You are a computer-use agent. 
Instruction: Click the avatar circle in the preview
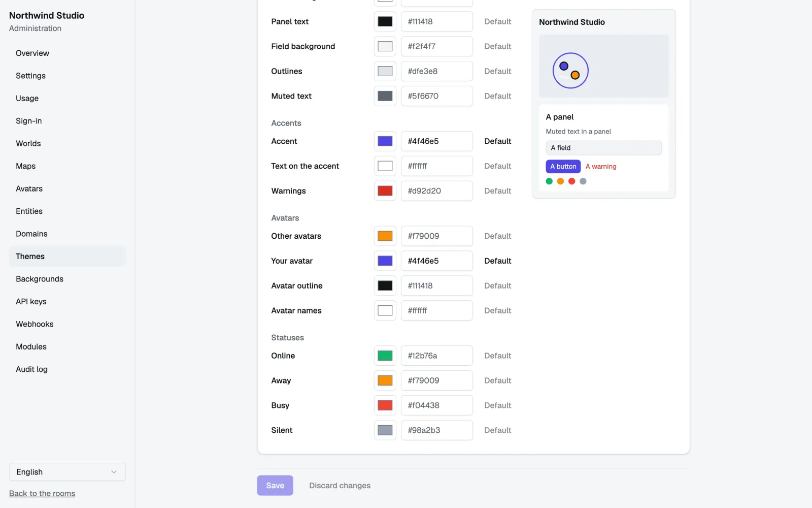[x=570, y=71]
